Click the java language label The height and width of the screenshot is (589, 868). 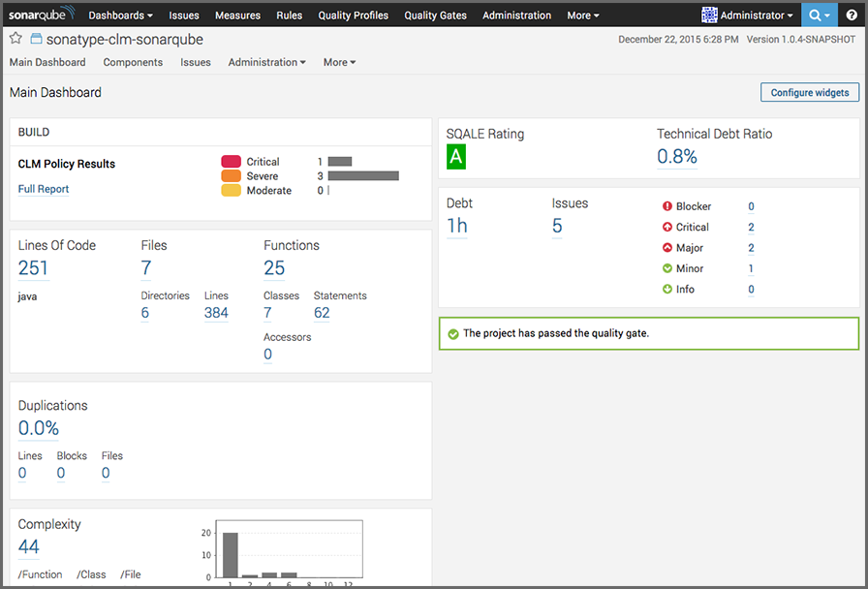(x=28, y=296)
